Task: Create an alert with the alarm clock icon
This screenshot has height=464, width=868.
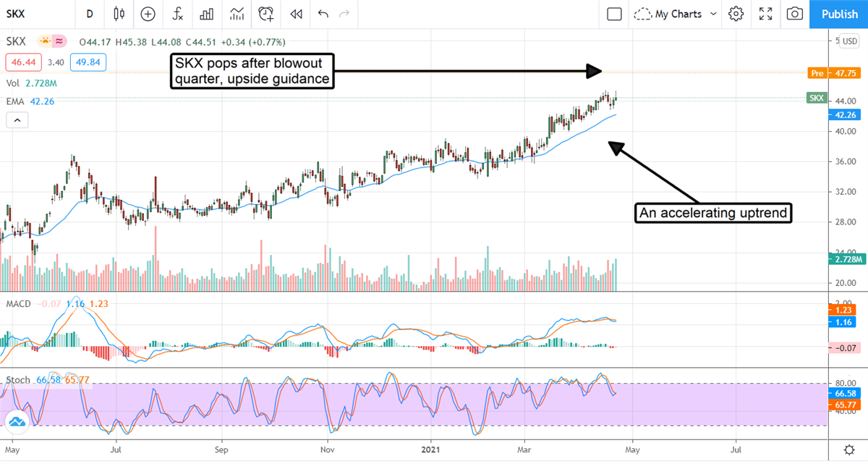Action: 266,14
